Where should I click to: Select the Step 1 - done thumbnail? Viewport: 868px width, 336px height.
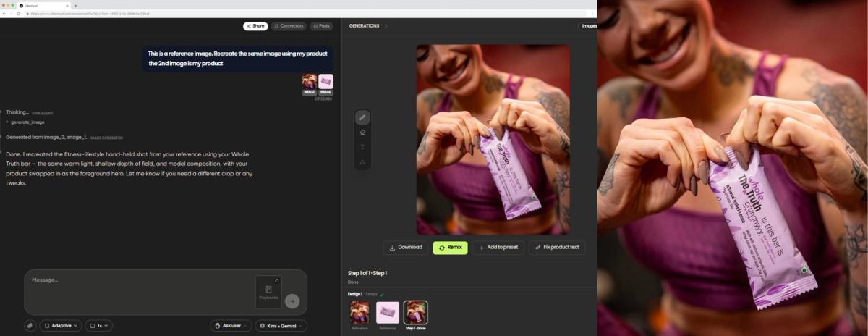pos(415,313)
